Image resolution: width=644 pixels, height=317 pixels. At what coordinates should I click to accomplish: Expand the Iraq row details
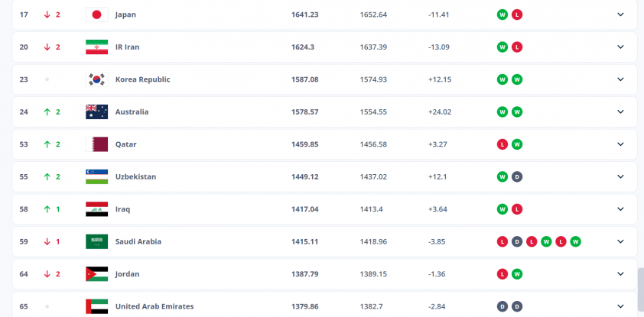620,209
